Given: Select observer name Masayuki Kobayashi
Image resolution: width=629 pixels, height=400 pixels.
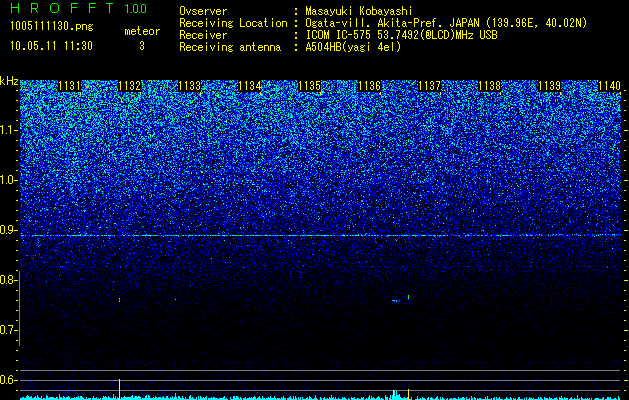Looking at the screenshot, I should 359,11.
